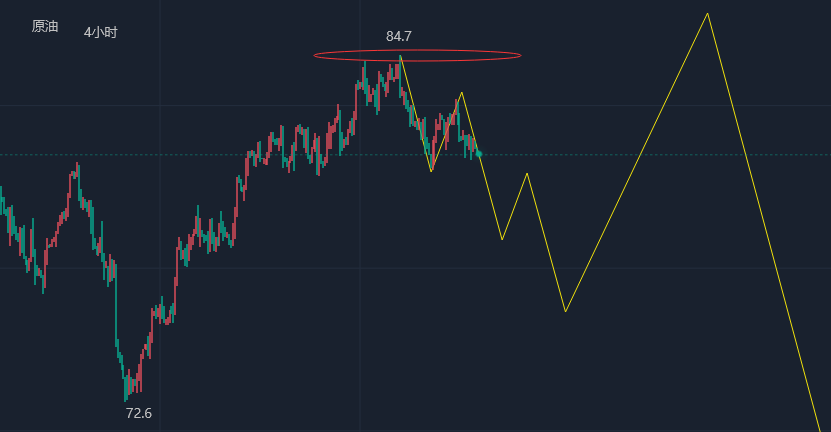This screenshot has width=831, height=432.
Task: Click the deepest mid-chart trough of the yellow line
Action: coord(565,311)
